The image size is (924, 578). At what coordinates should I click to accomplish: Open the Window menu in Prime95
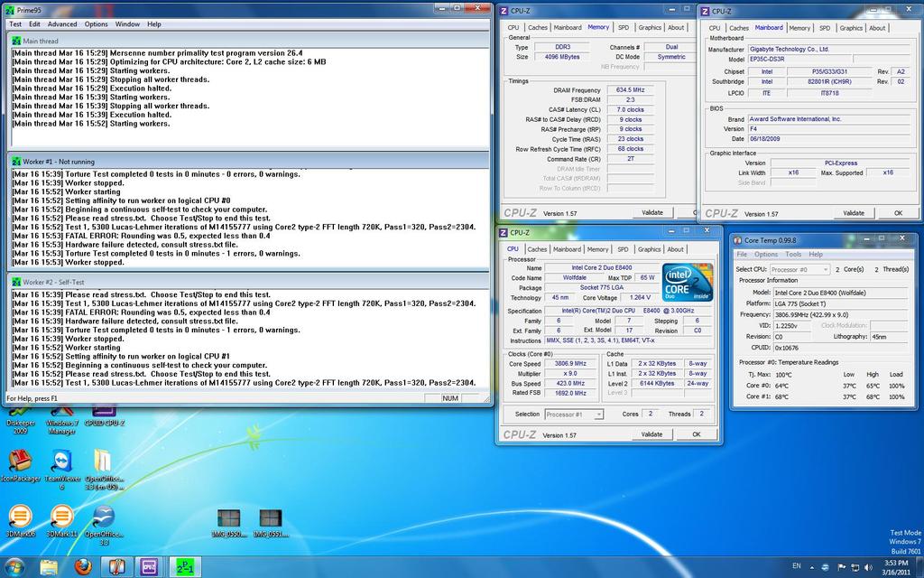coord(127,24)
